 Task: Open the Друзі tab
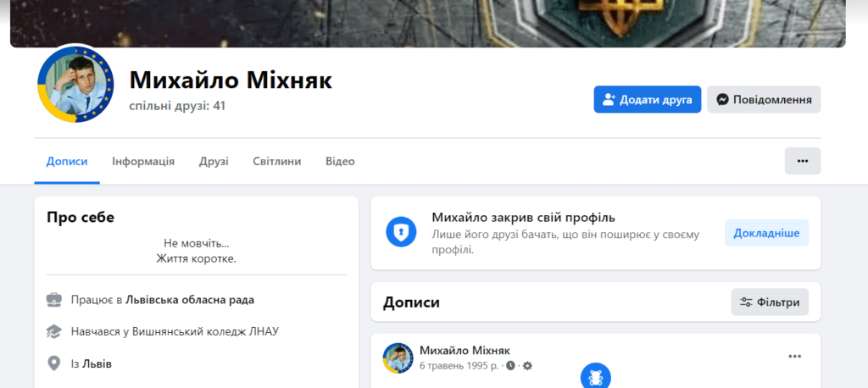click(x=214, y=162)
